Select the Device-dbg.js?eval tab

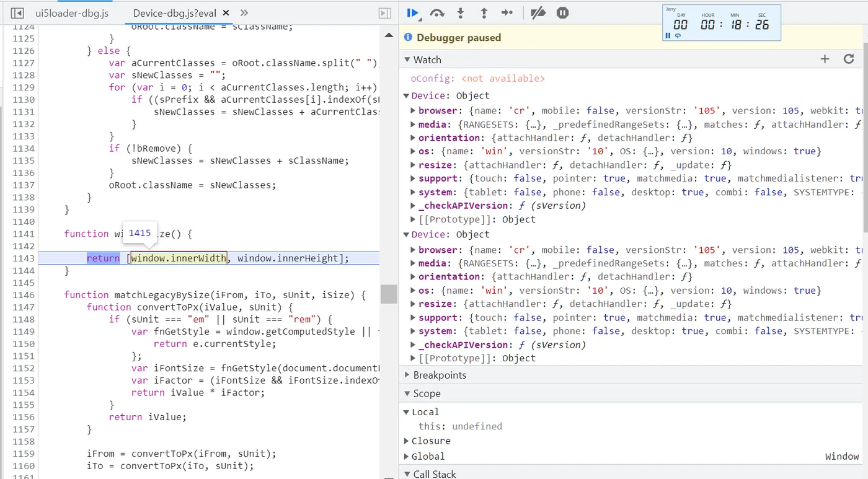[175, 13]
